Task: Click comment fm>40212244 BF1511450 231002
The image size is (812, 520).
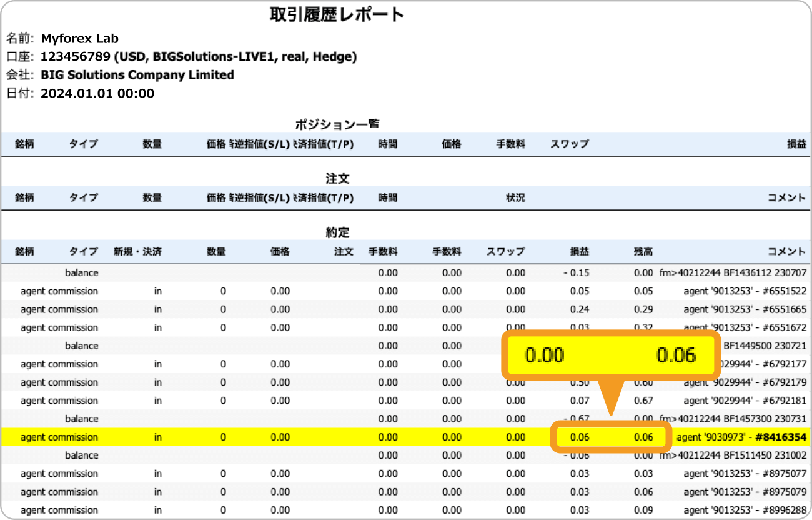Action: point(733,456)
